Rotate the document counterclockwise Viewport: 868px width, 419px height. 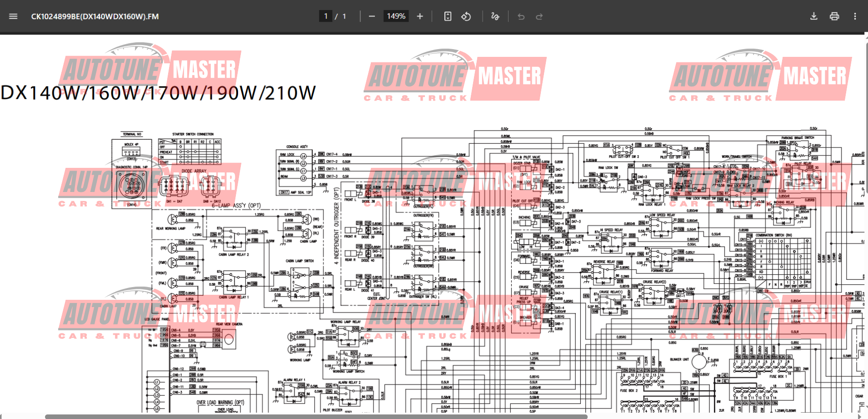coord(466,16)
